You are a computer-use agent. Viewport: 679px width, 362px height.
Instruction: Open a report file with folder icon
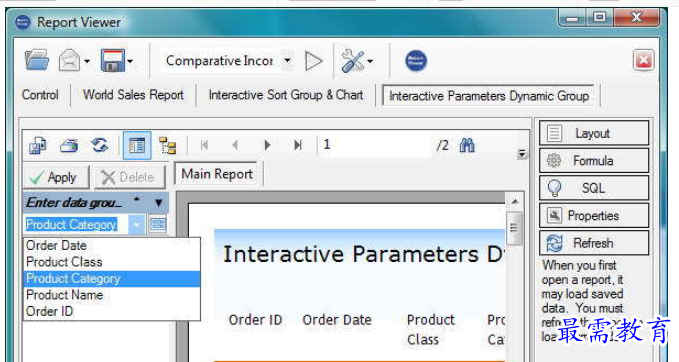[37, 60]
